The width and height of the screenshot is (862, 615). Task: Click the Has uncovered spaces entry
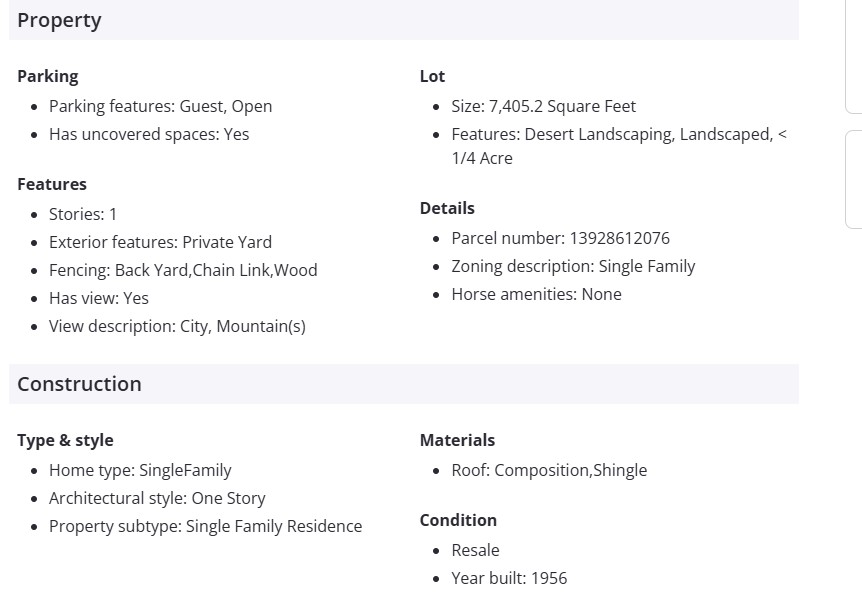pos(149,134)
